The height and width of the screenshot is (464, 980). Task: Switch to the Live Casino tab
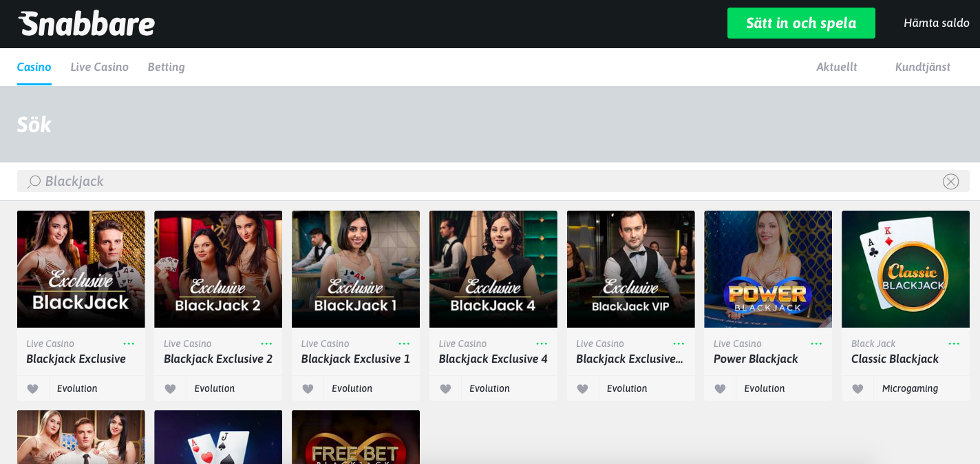tap(99, 67)
